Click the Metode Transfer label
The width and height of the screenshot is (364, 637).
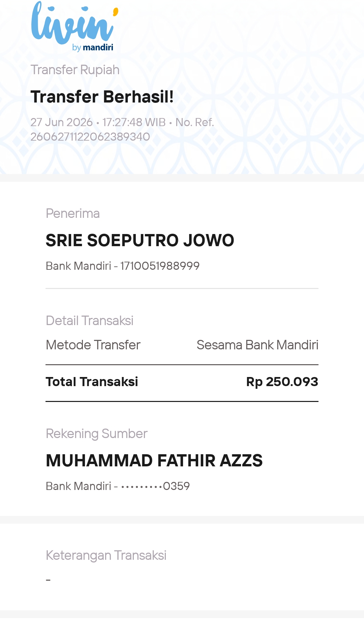click(93, 345)
